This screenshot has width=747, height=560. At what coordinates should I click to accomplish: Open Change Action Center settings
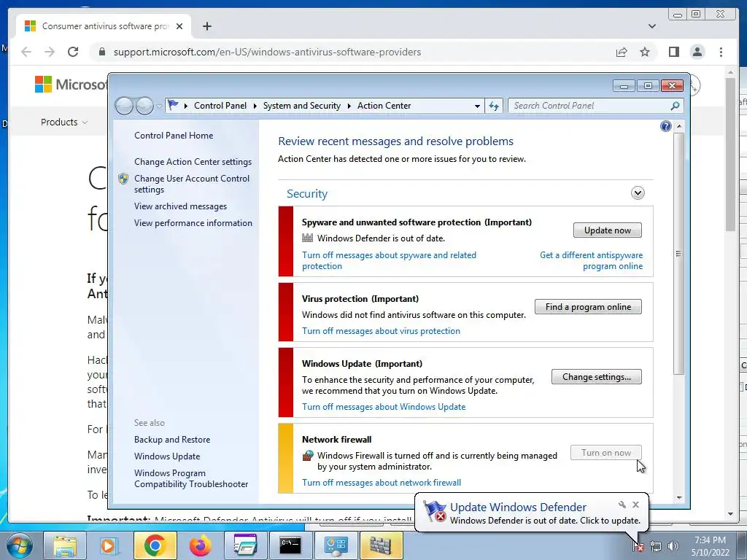pos(193,162)
